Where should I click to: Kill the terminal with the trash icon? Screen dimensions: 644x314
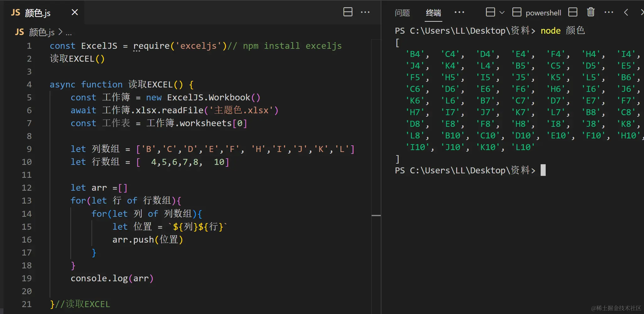click(591, 12)
